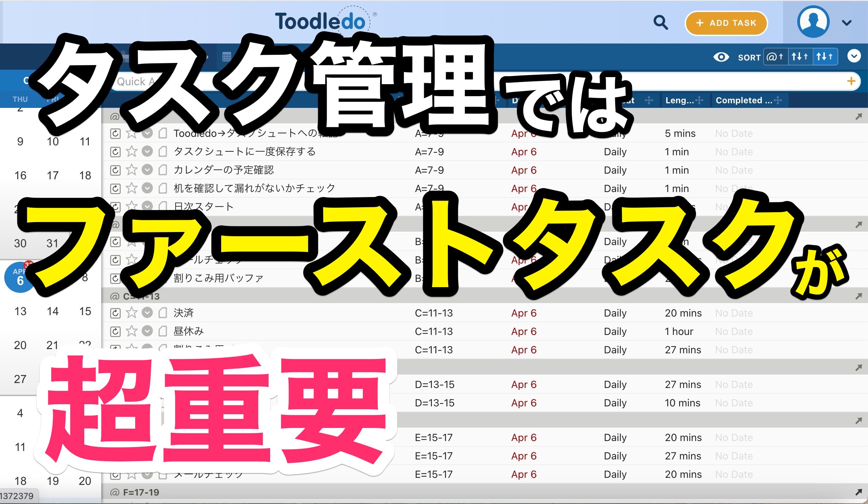Viewport: 868px width, 504px height.
Task: Check off the 決済 task
Action: pos(147,313)
